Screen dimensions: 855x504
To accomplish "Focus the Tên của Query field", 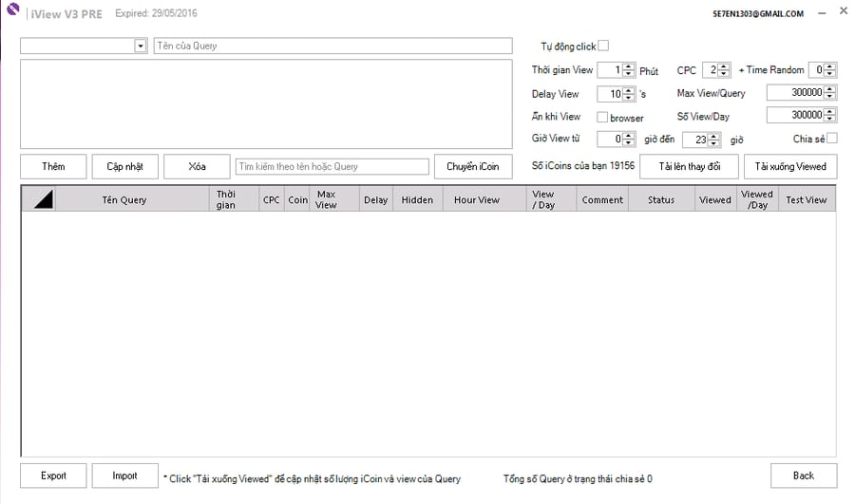I will point(333,46).
